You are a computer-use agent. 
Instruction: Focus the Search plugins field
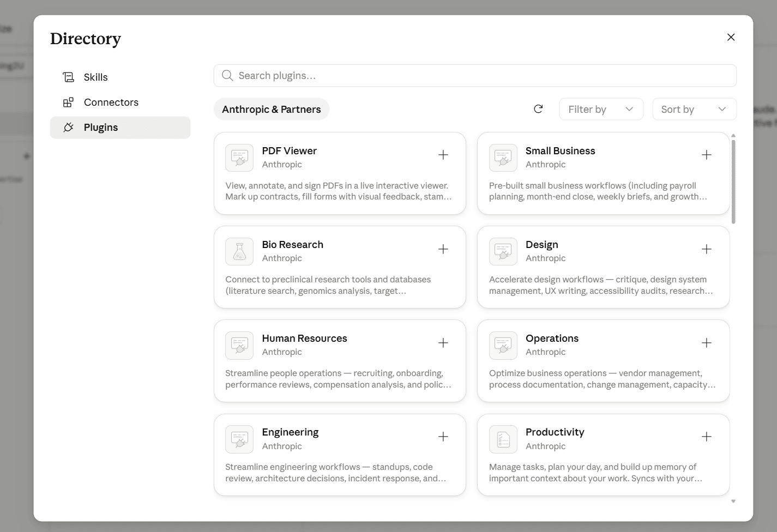(475, 76)
